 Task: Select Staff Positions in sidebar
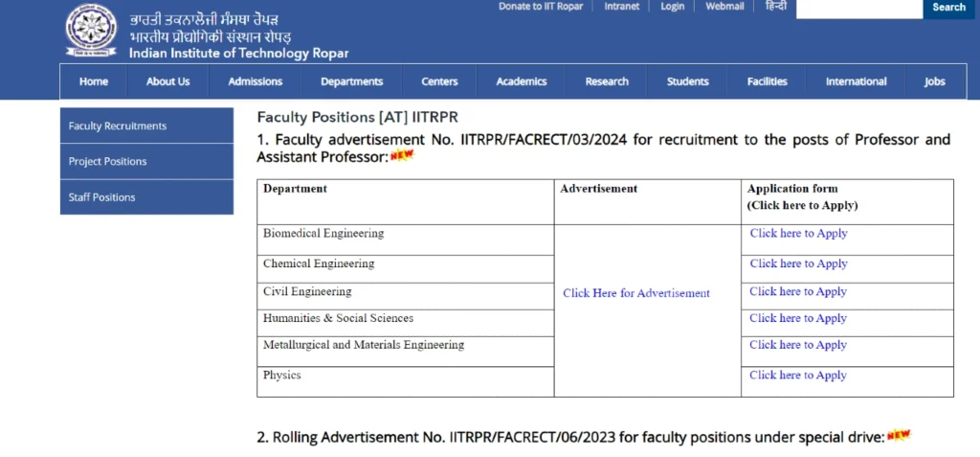coord(146,197)
